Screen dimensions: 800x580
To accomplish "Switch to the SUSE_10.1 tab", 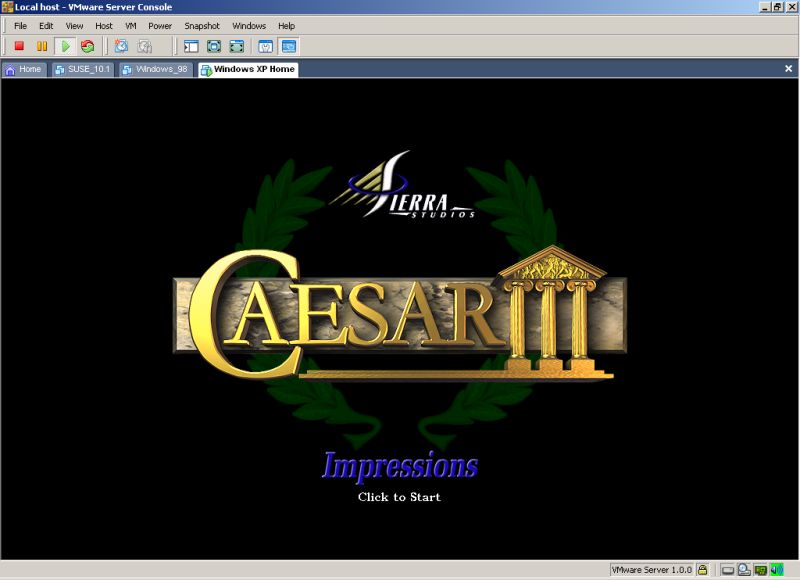I will point(83,69).
